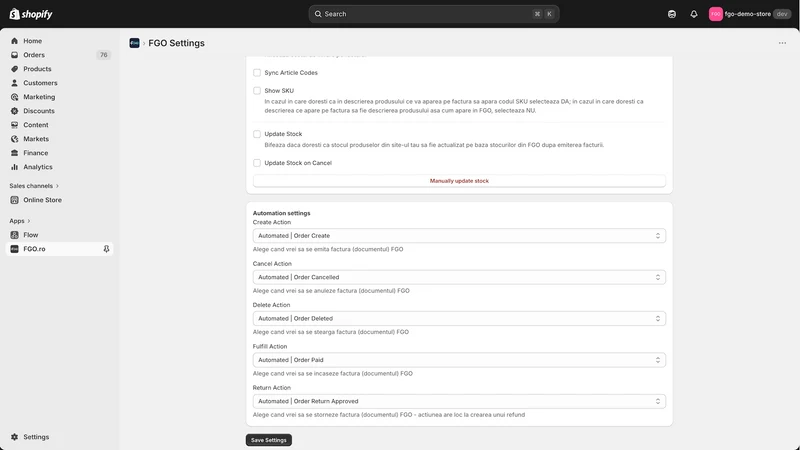Open the Flow app link
Image resolution: width=800 pixels, height=450 pixels.
point(31,235)
